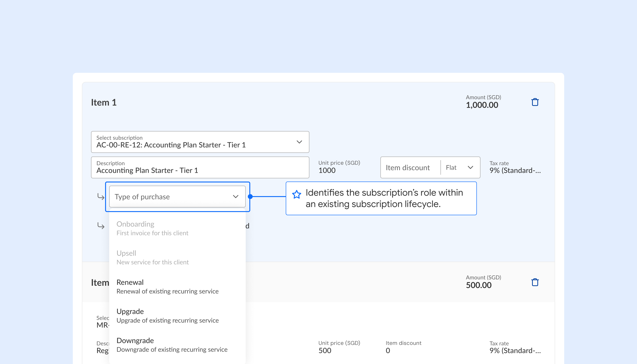
Task: Choose the Renewal purchase type
Action: 167,286
